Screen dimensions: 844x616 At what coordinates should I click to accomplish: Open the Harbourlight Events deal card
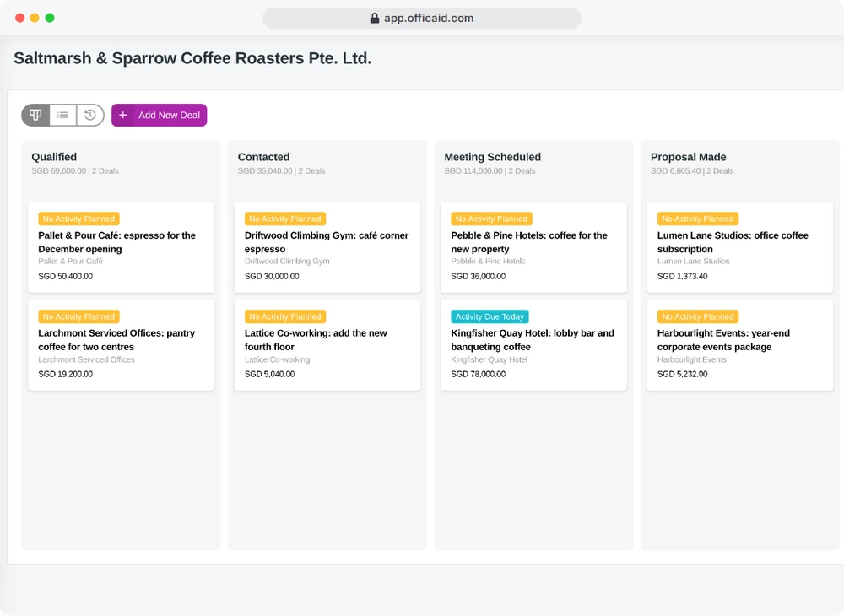pos(740,345)
